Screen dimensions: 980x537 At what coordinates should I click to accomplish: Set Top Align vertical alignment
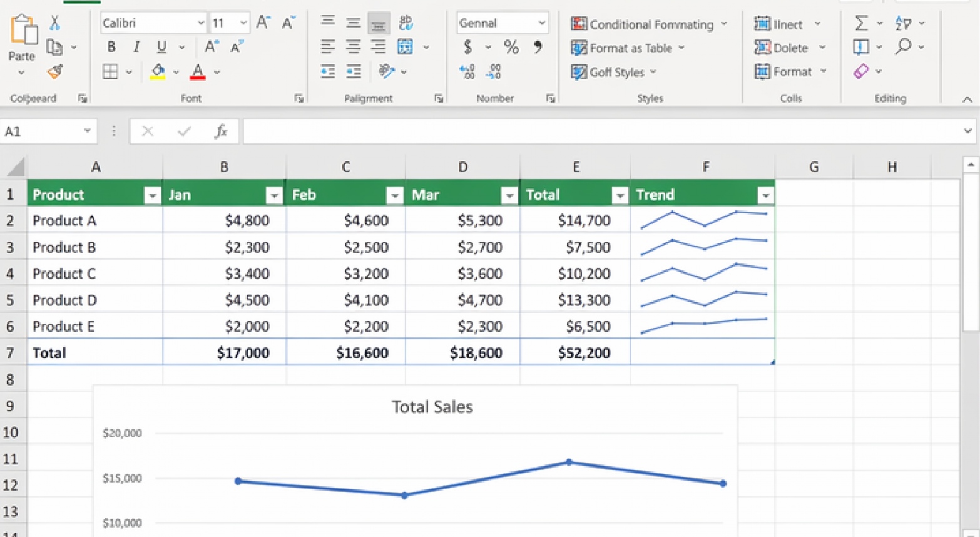[328, 23]
